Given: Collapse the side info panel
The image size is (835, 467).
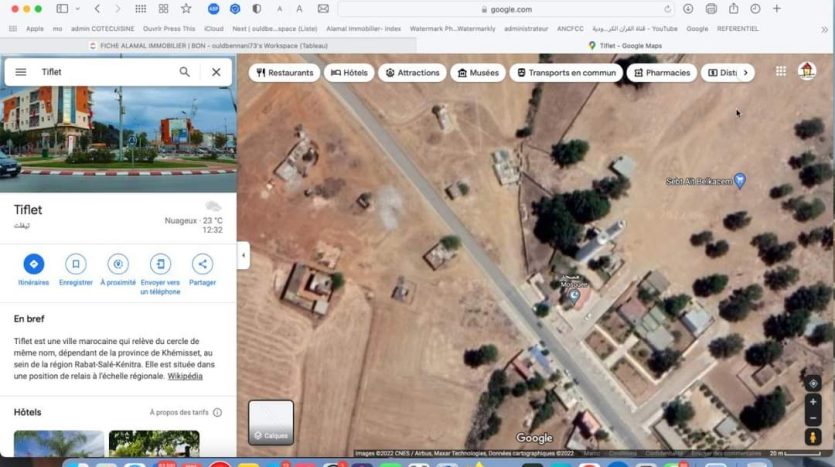Looking at the screenshot, I should 243,255.
